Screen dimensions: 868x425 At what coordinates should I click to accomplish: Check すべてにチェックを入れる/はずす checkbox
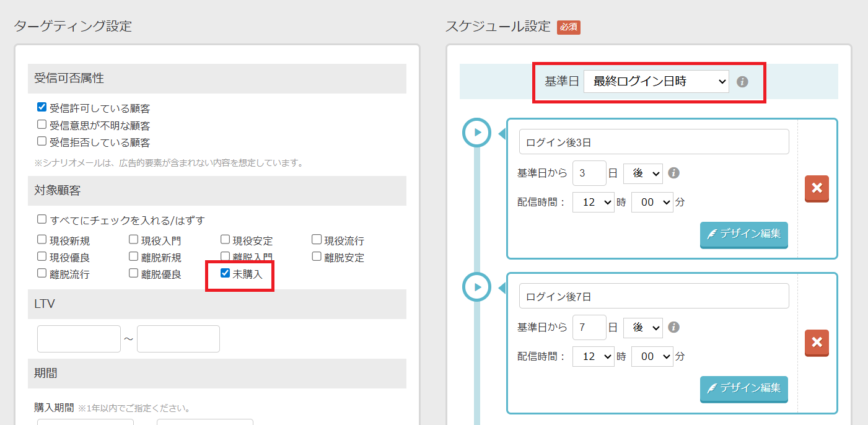[x=42, y=219]
